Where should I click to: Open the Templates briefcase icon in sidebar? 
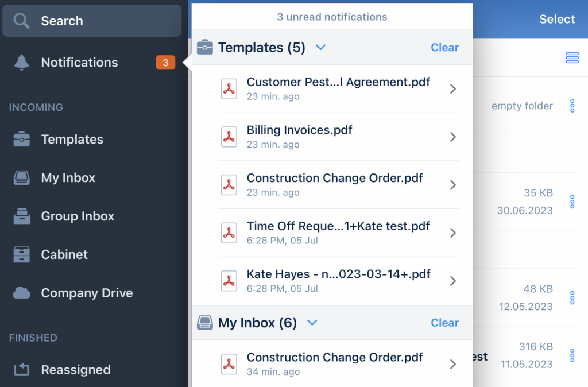pos(22,140)
